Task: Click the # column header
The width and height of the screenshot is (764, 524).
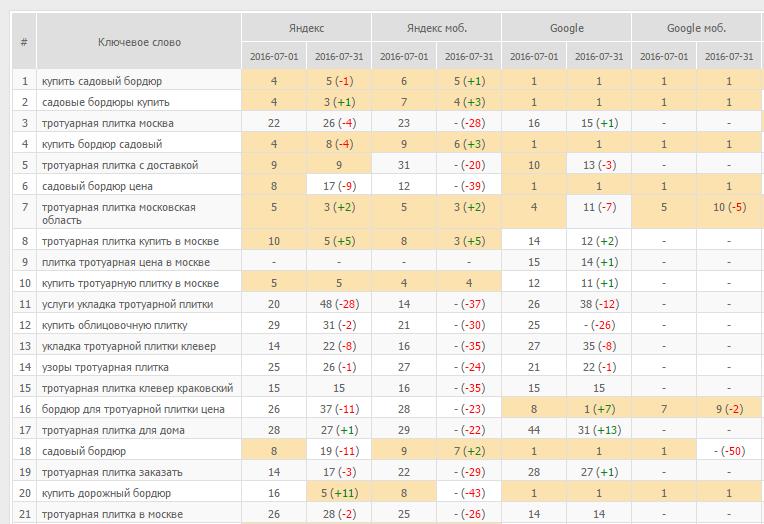Action: [x=24, y=42]
